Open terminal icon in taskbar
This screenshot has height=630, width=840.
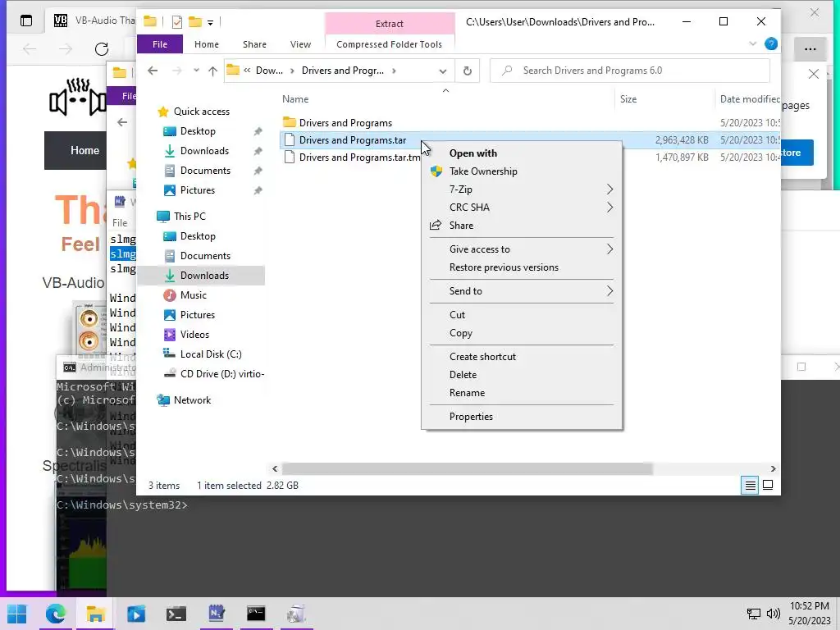pyautogui.click(x=176, y=614)
